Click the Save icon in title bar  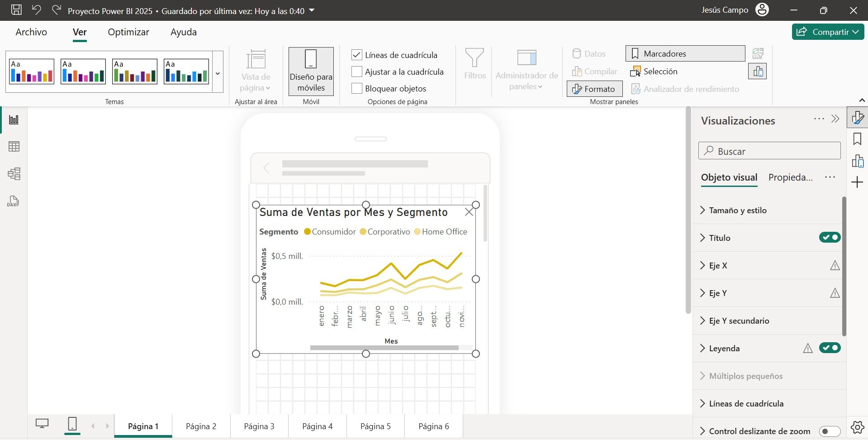pyautogui.click(x=16, y=10)
